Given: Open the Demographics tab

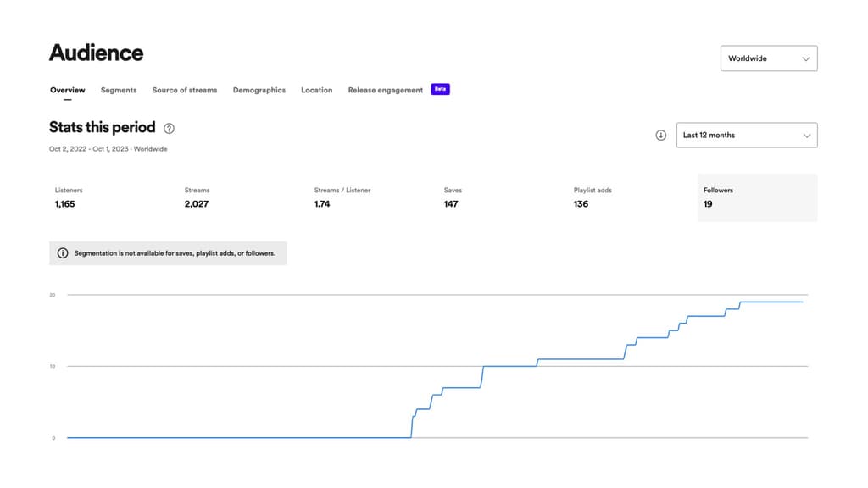Looking at the screenshot, I should [x=259, y=90].
